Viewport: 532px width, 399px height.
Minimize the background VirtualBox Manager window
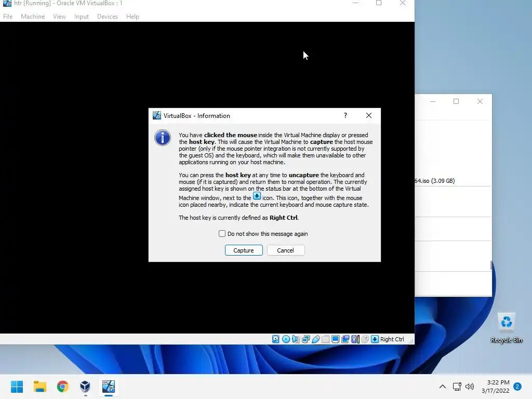point(433,101)
